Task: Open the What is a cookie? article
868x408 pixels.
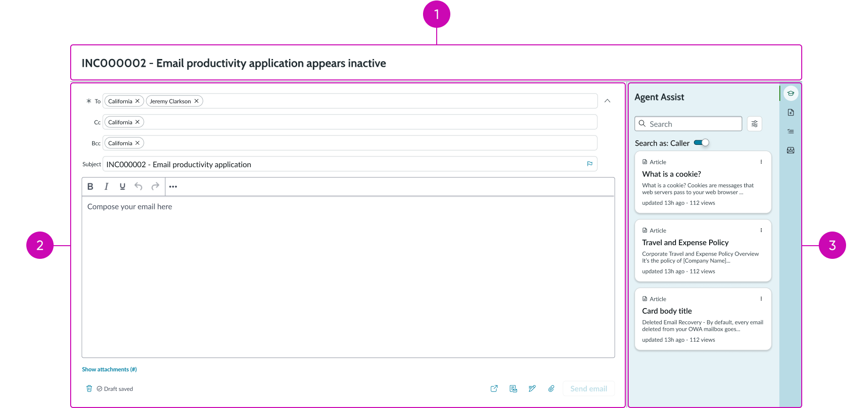Action: [703, 182]
